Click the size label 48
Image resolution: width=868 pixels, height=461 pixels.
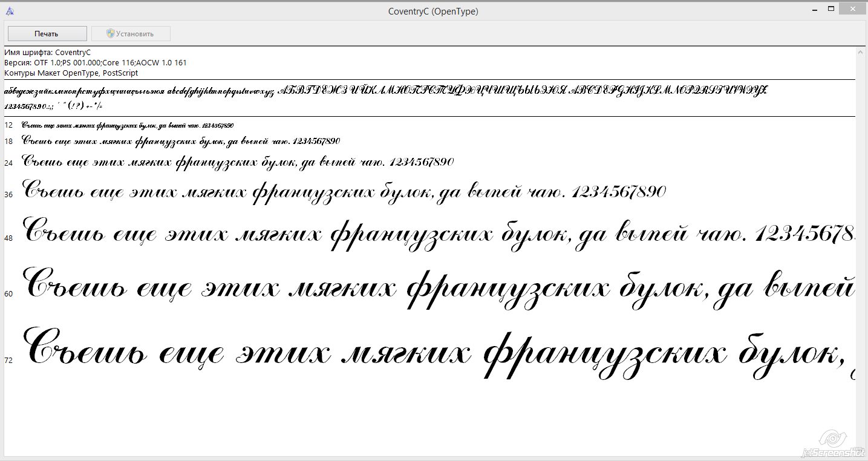[x=8, y=238]
